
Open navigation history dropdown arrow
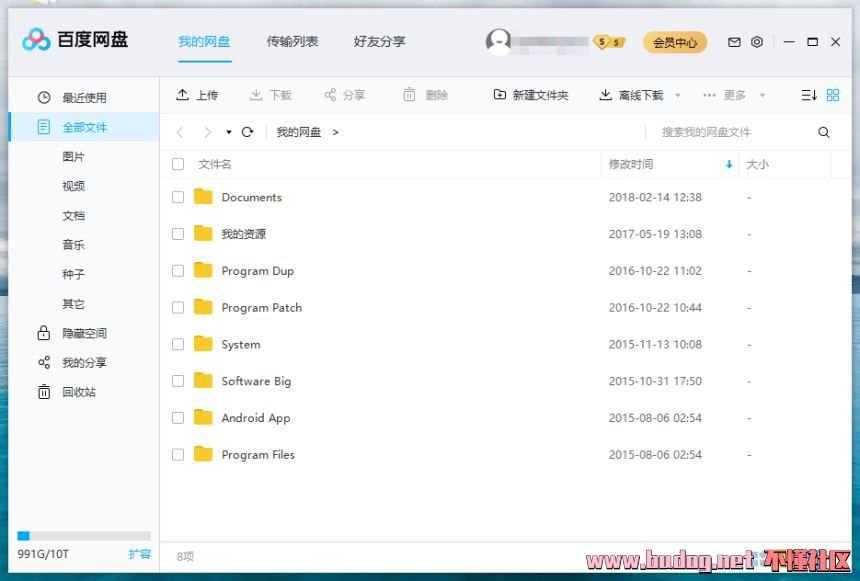pos(229,132)
